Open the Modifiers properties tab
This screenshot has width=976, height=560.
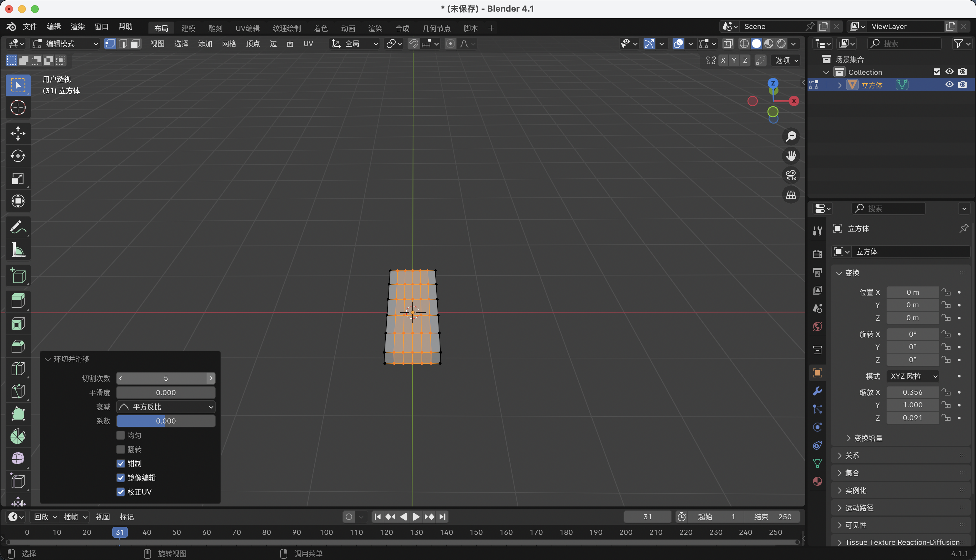817,391
